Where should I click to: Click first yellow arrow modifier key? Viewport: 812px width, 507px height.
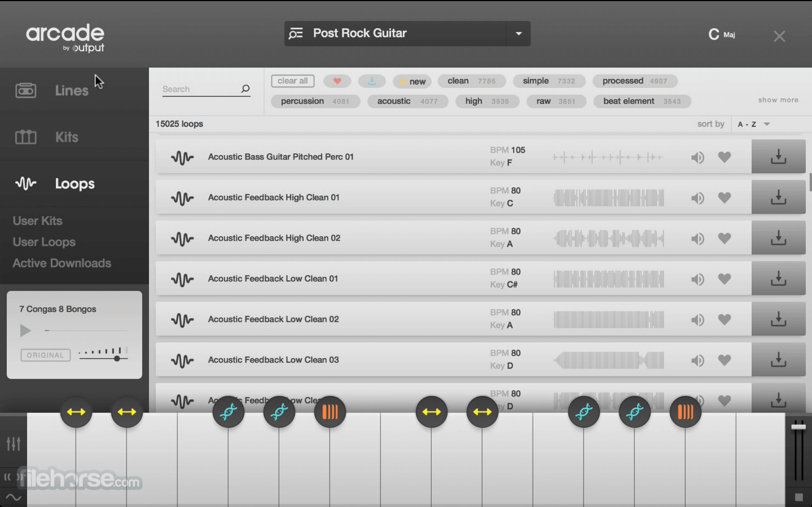tap(76, 412)
